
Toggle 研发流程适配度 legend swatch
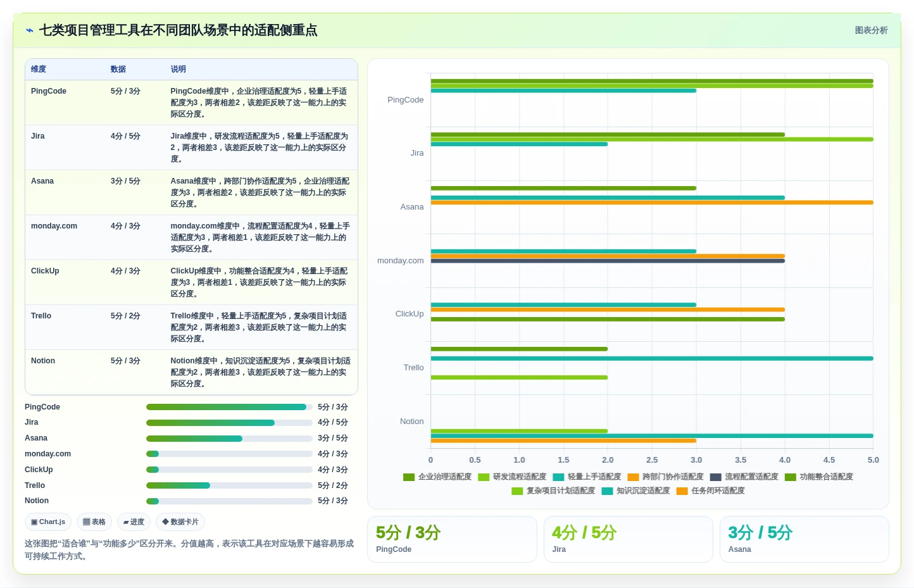pyautogui.click(x=484, y=477)
